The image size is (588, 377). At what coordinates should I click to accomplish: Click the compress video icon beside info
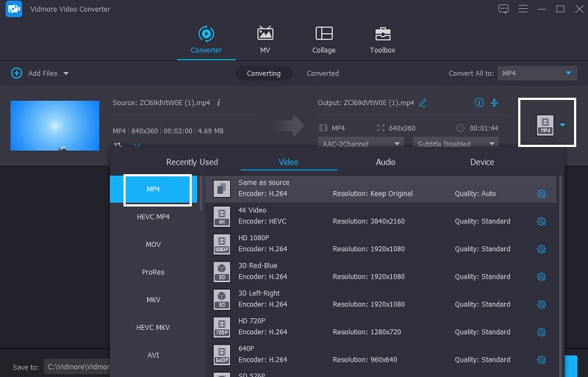coord(495,103)
